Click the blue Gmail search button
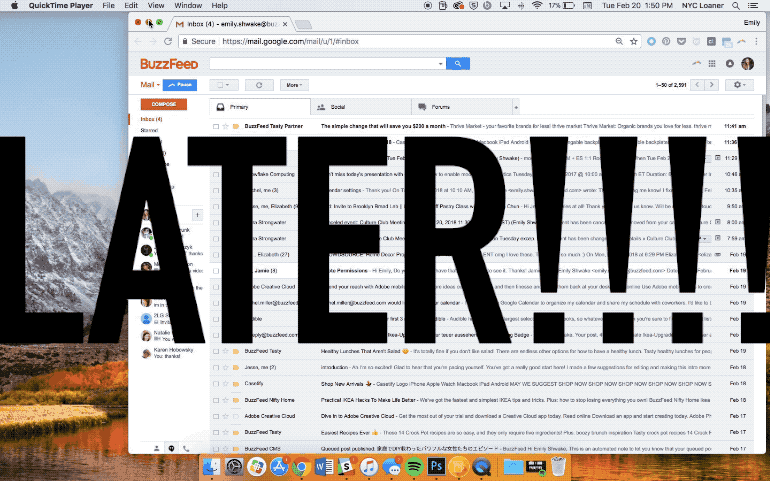 (x=458, y=64)
